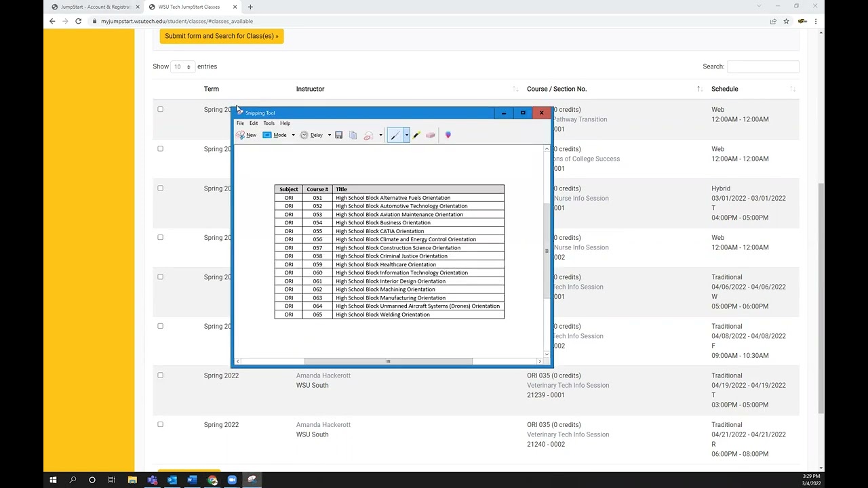The height and width of the screenshot is (488, 868).
Task: Check the Hybrid 03/01/2022 Nurse Info row
Action: 160,188
